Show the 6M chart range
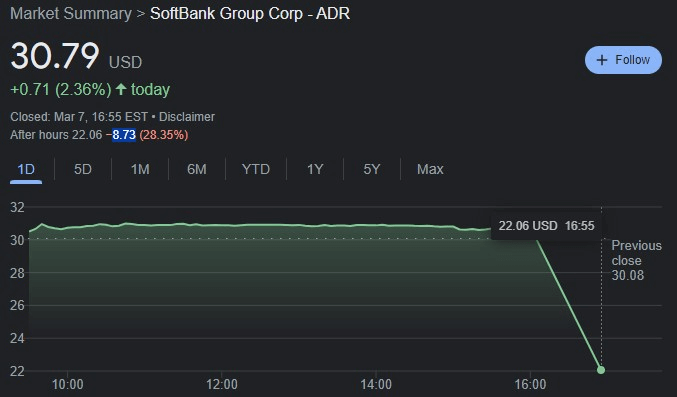This screenshot has height=397, width=677. tap(196, 169)
